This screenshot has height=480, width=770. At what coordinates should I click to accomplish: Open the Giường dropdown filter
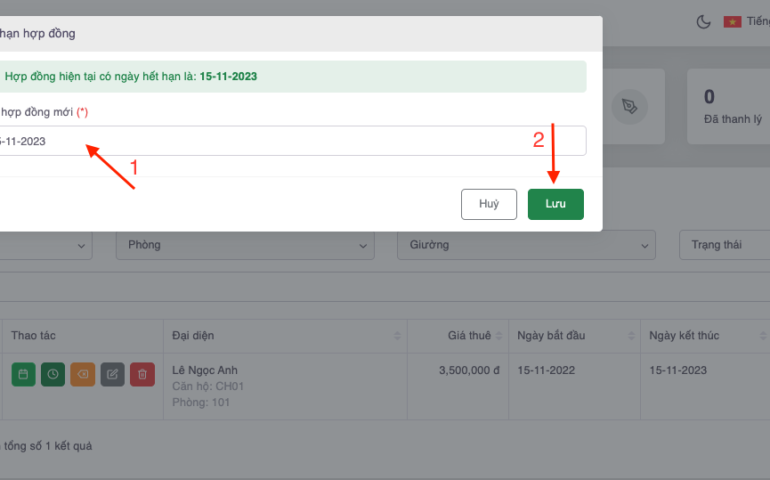526,245
